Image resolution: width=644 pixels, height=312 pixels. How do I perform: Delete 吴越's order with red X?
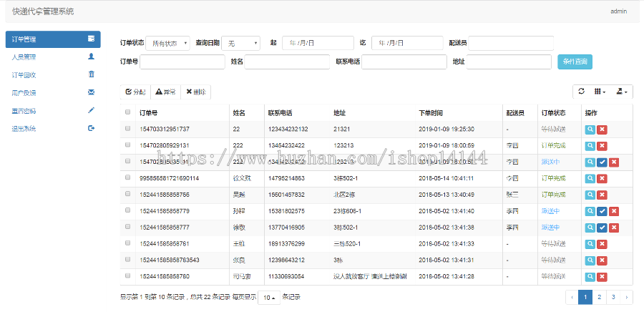tap(602, 195)
